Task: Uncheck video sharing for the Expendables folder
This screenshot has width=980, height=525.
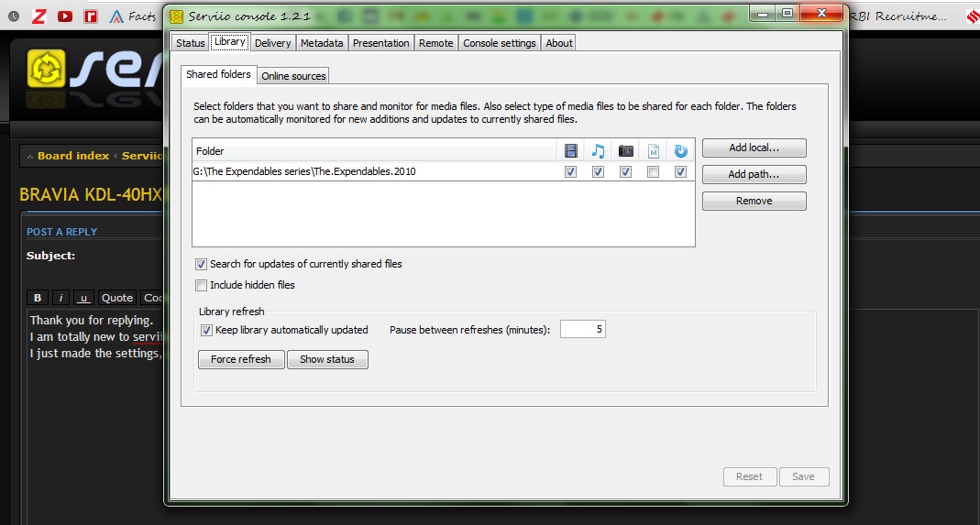Action: pos(571,172)
